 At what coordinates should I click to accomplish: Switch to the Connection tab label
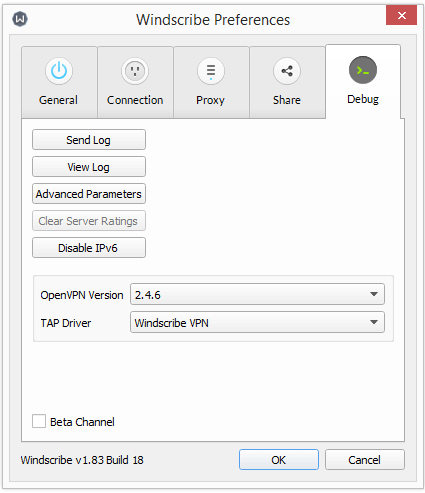pos(135,100)
